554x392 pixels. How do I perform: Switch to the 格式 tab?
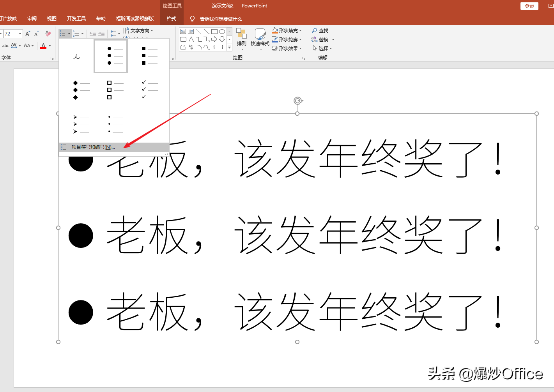click(x=172, y=19)
